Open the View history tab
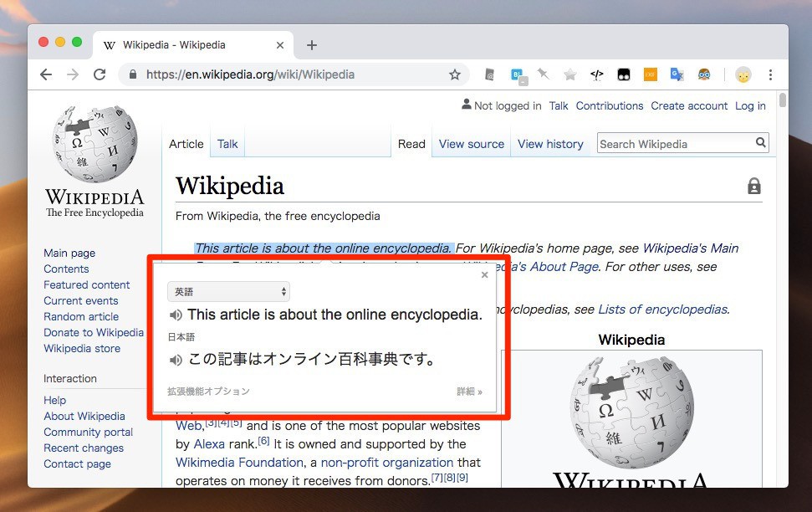Image resolution: width=812 pixels, height=512 pixels. tap(550, 144)
